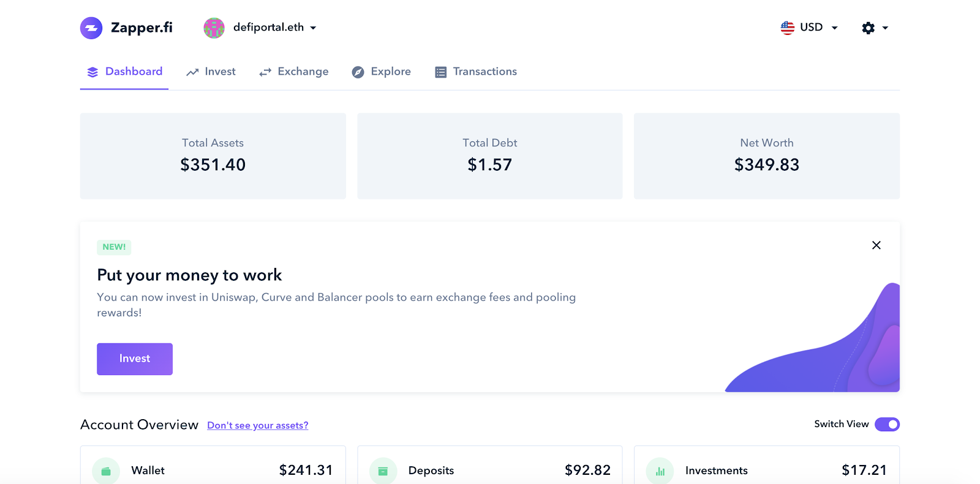Click the Investments bar-chart icon
Image resolution: width=980 pixels, height=484 pixels.
[660, 470]
